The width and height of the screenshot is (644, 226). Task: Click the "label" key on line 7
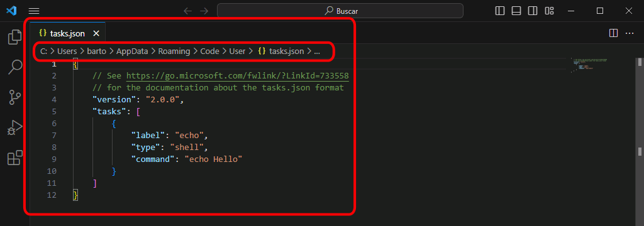coord(148,136)
